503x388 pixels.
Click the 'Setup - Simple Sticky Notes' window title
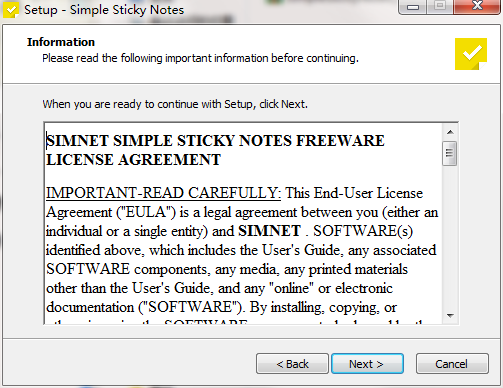tap(104, 10)
